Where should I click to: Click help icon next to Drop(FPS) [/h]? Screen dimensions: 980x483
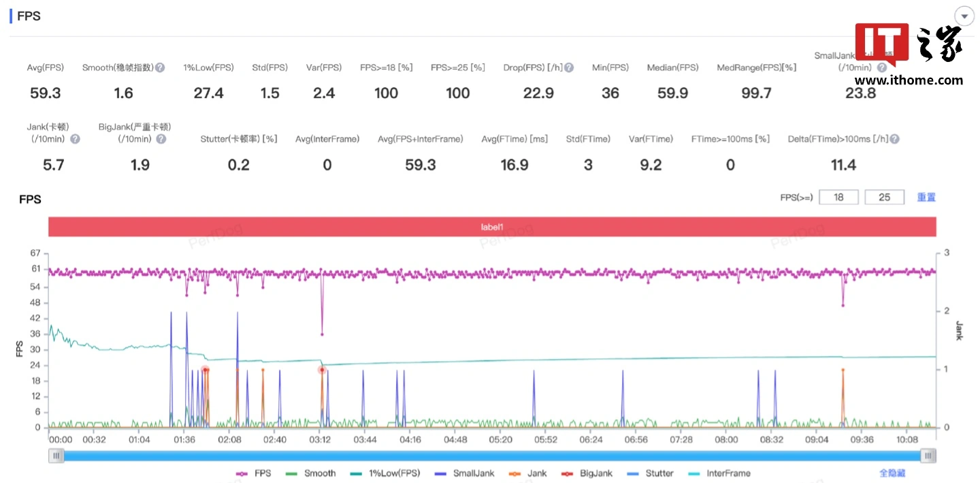(569, 67)
